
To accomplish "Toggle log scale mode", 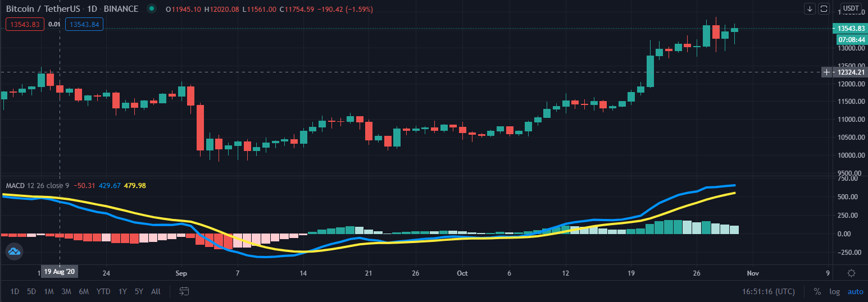I will click(835, 291).
